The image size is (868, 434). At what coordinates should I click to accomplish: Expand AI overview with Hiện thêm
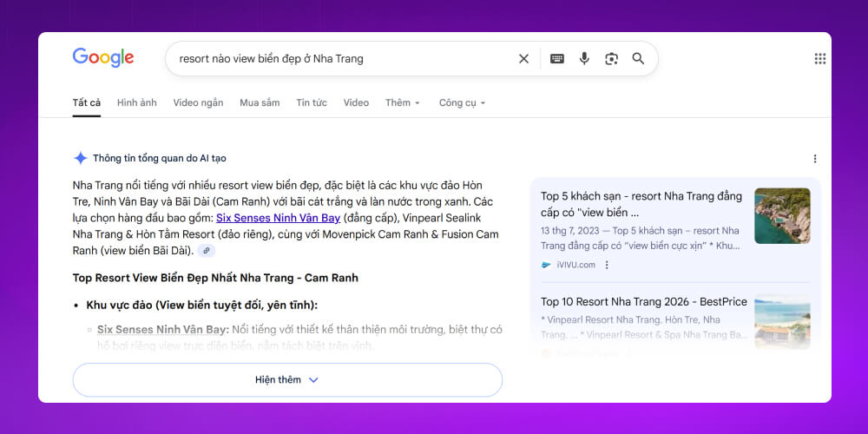click(x=287, y=380)
